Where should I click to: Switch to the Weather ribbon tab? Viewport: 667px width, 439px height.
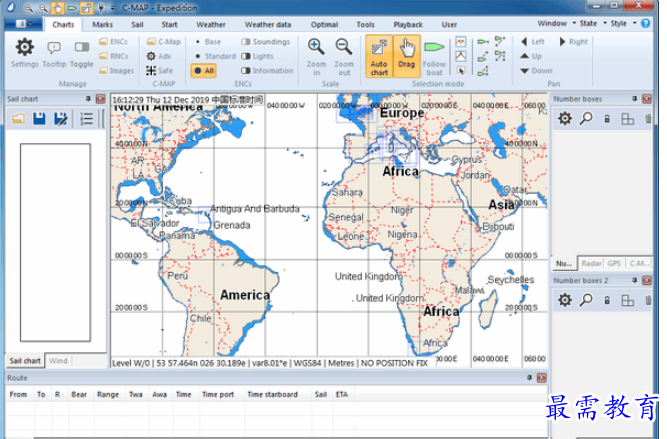211,25
